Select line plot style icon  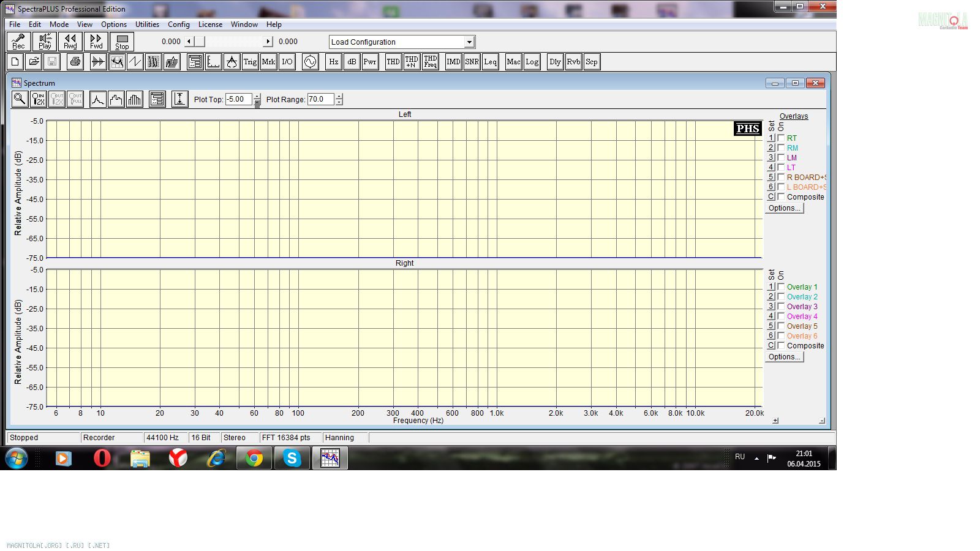[x=97, y=99]
